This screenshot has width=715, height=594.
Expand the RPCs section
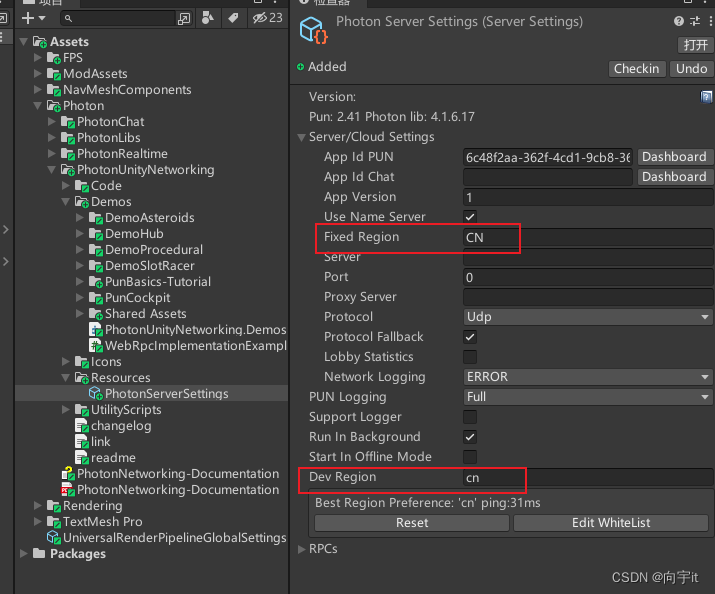coord(301,549)
